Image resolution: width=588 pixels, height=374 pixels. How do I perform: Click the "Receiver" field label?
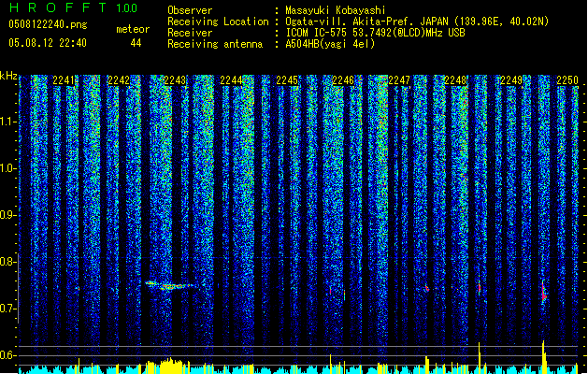pos(190,33)
